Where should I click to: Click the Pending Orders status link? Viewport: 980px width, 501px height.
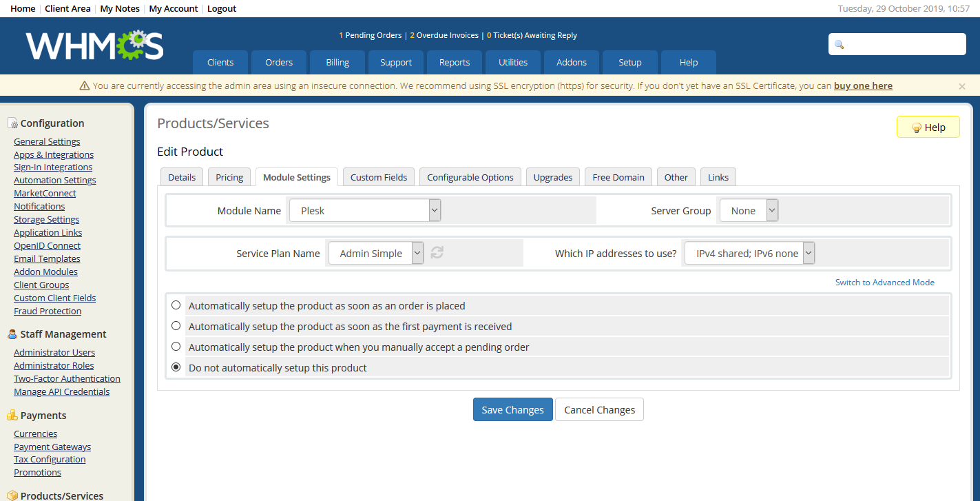[x=371, y=35]
